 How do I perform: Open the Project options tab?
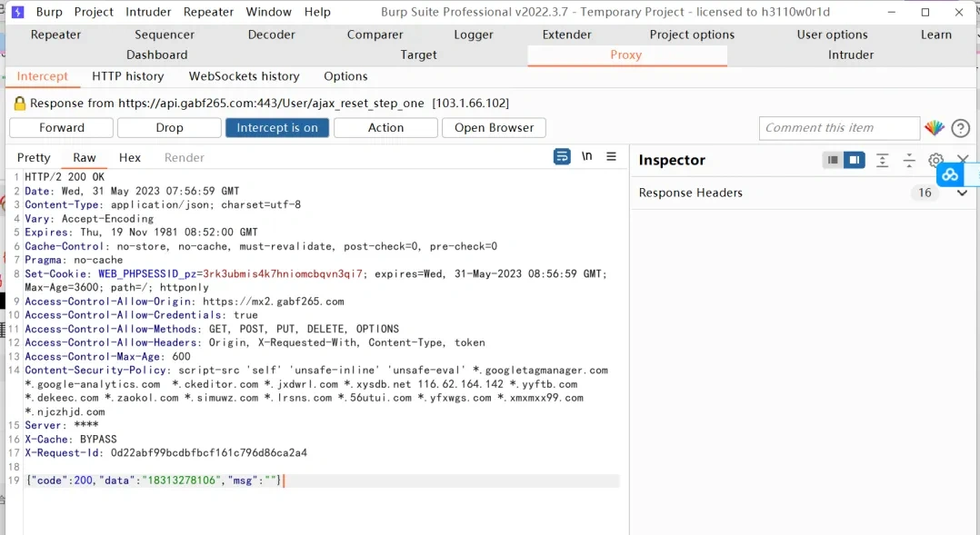(692, 35)
